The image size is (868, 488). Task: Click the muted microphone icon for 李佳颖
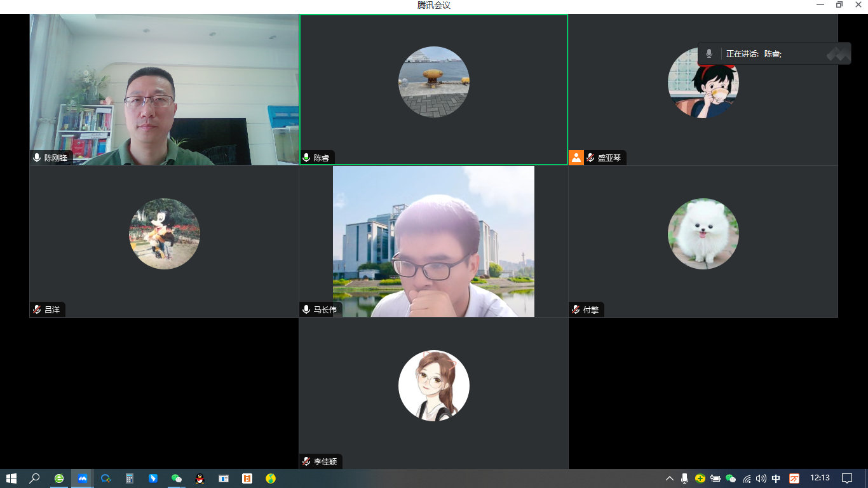coord(306,462)
